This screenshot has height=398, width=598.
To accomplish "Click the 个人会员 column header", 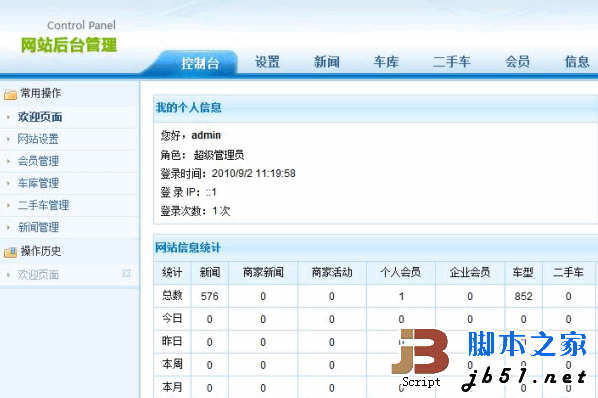I will (x=401, y=273).
